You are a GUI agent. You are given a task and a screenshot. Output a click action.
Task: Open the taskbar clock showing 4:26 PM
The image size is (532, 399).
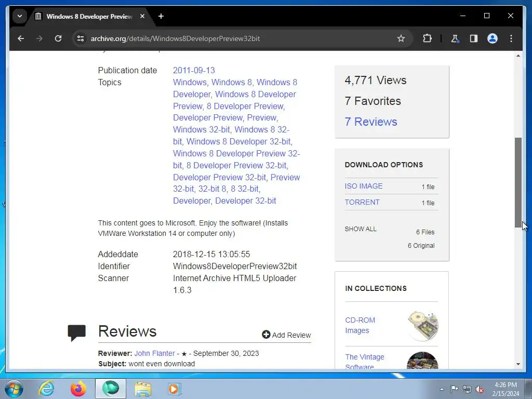(506, 389)
